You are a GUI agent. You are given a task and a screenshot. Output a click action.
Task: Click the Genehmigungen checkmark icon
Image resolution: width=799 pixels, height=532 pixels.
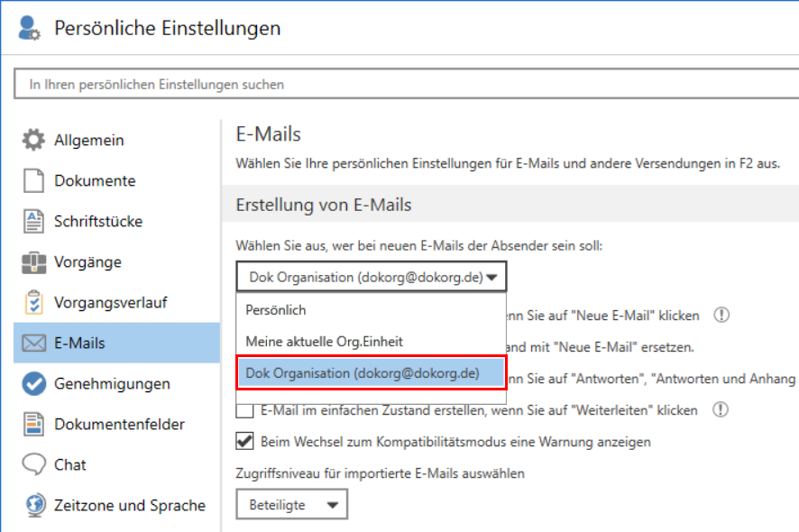33,384
